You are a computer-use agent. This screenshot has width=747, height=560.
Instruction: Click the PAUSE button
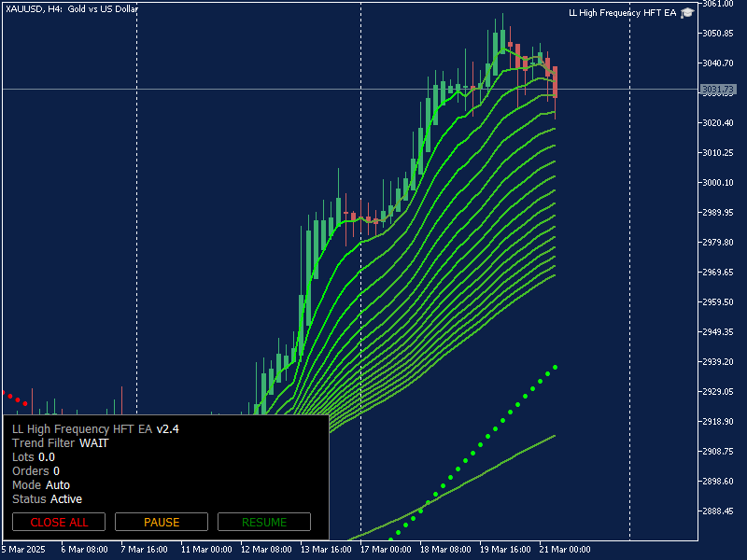[x=162, y=522]
